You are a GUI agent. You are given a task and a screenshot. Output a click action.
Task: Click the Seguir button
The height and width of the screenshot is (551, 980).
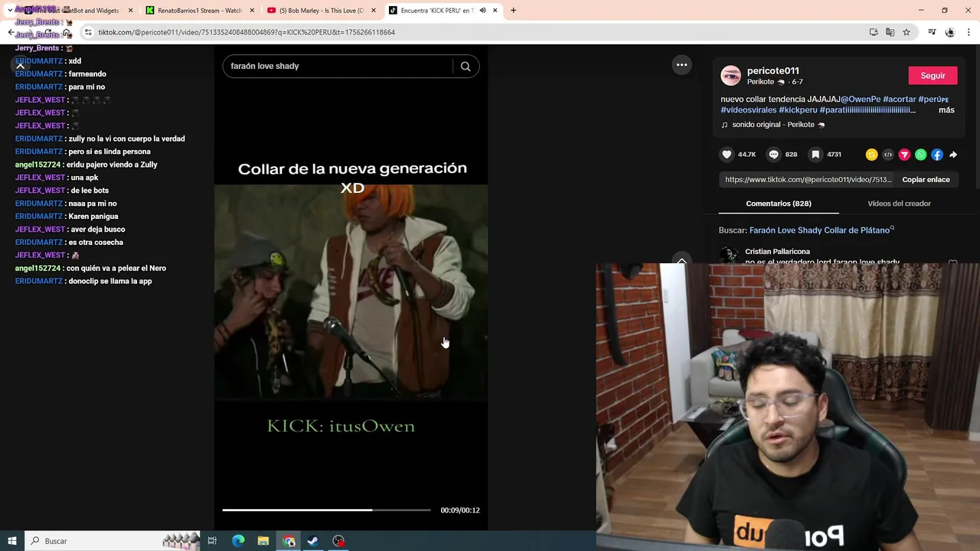pos(933,76)
